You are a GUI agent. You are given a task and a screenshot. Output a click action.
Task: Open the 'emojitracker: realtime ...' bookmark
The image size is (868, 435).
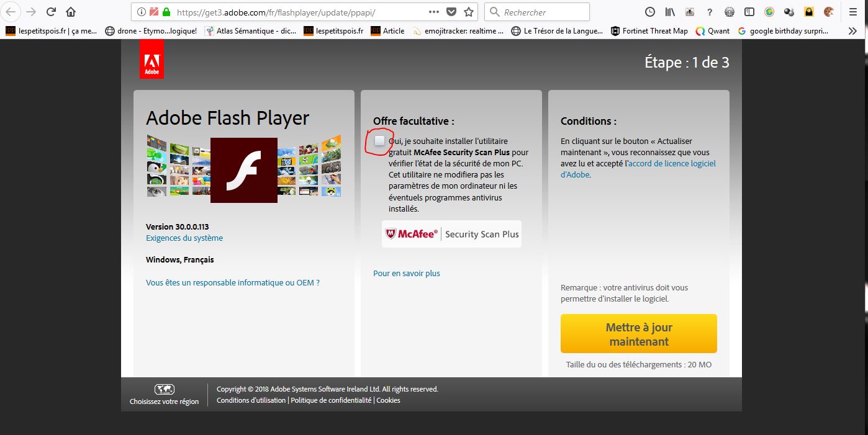pyautogui.click(x=458, y=31)
